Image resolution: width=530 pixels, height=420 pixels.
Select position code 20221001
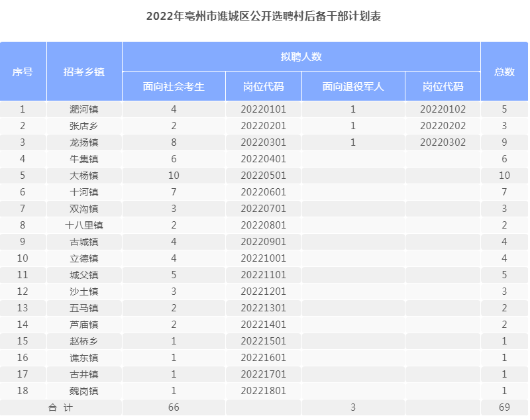tap(263, 258)
